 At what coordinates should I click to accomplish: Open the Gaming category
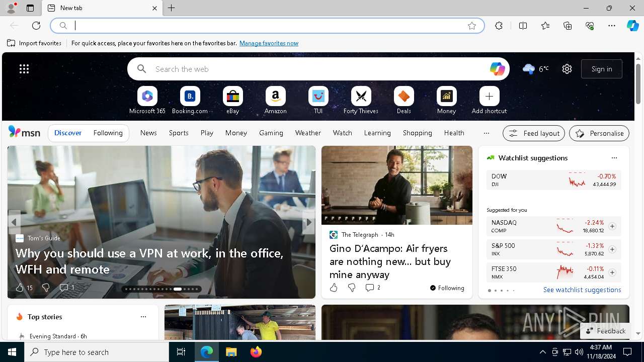point(271,133)
